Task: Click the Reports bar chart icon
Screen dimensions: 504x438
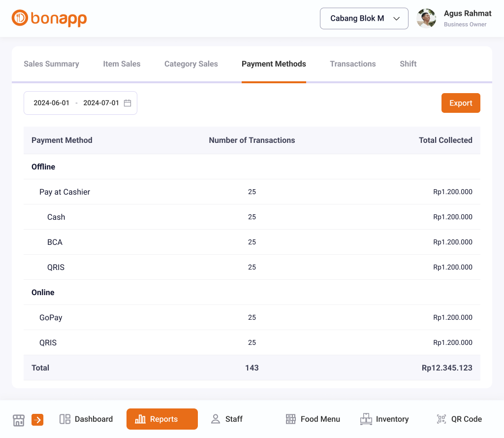Action: (140, 419)
